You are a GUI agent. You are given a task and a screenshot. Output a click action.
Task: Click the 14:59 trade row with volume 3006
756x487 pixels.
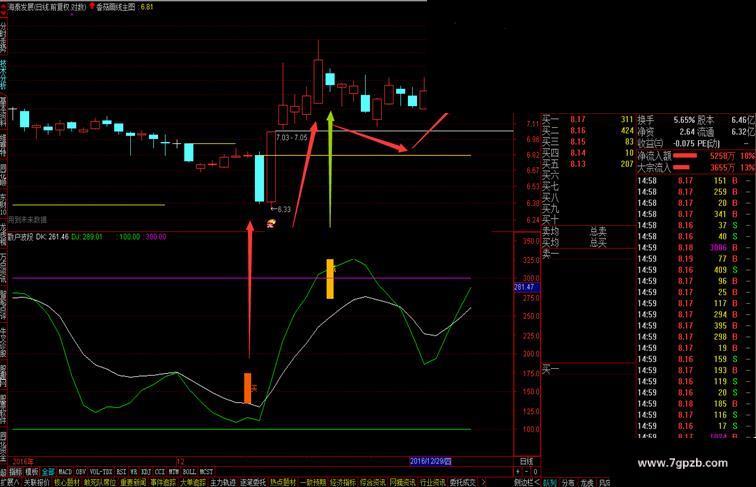coord(694,248)
